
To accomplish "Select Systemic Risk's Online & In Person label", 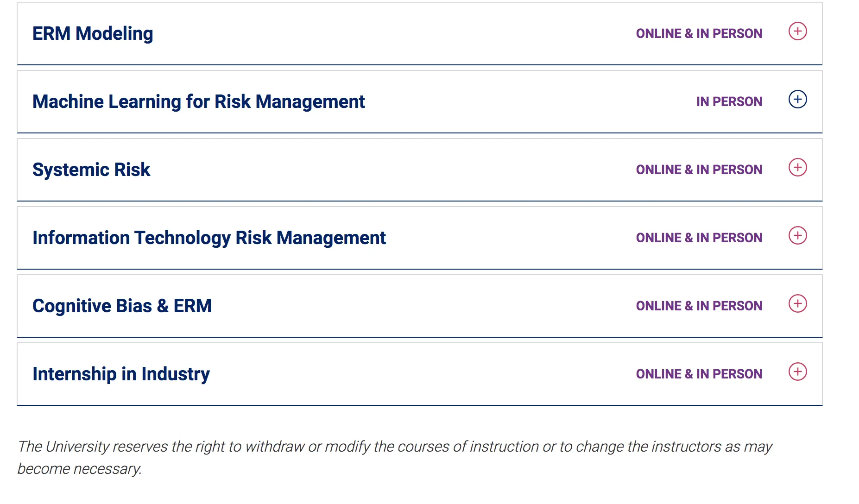I will 699,170.
